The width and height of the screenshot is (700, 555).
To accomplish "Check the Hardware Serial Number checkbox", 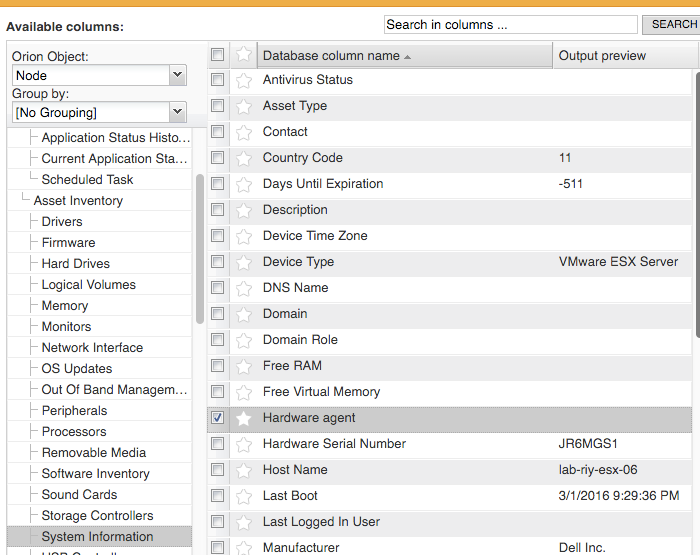I will click(217, 443).
